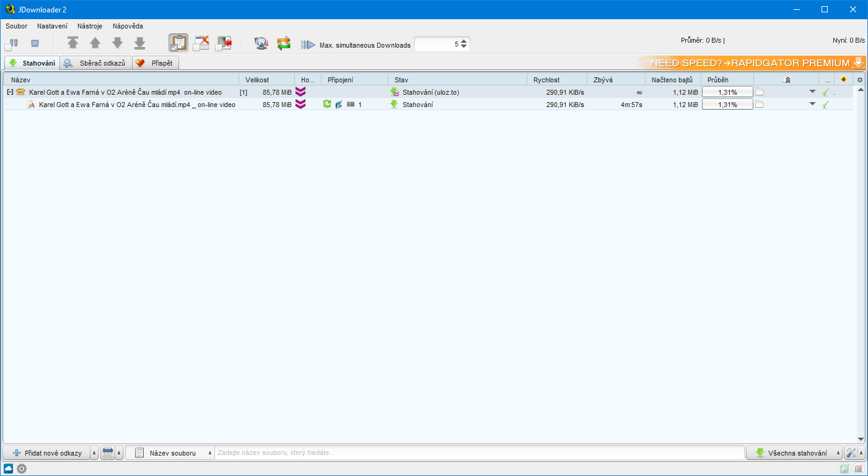Click the hoster icon in the file row
This screenshot has width=868, height=476.
pos(300,105)
